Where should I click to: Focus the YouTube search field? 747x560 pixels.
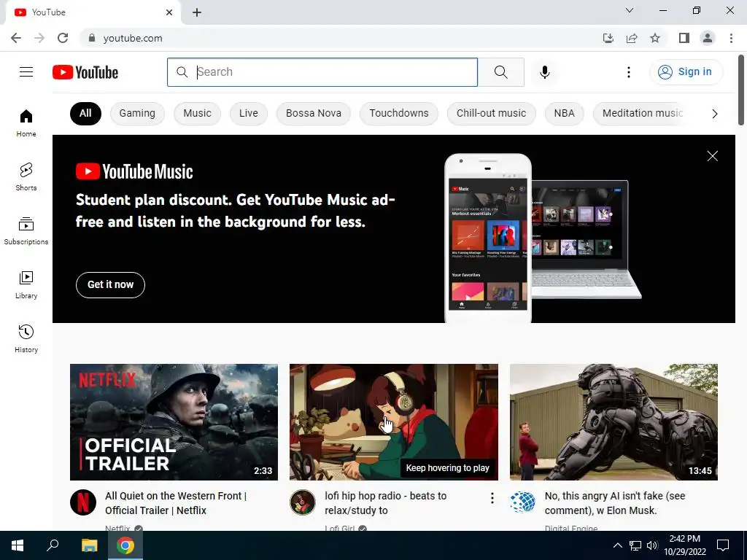(322, 72)
